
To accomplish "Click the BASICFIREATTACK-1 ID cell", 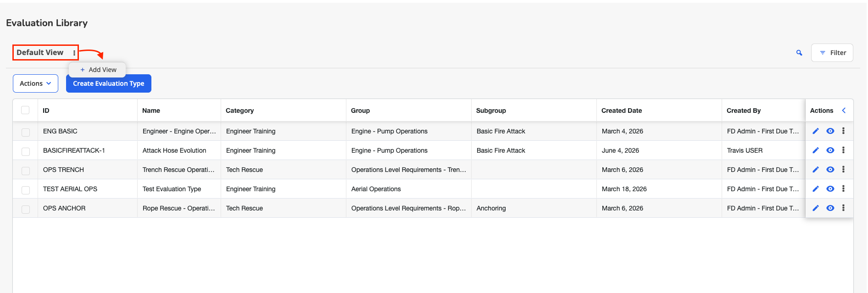I will [88, 150].
